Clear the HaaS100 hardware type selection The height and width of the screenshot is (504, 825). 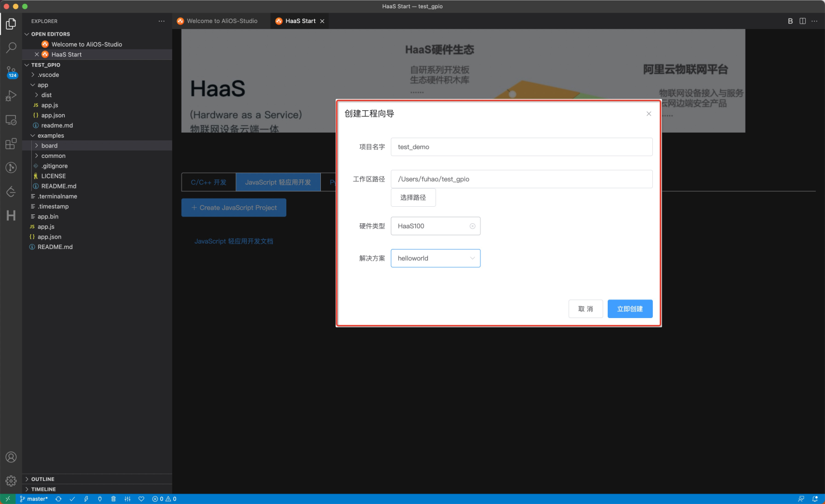[472, 226]
